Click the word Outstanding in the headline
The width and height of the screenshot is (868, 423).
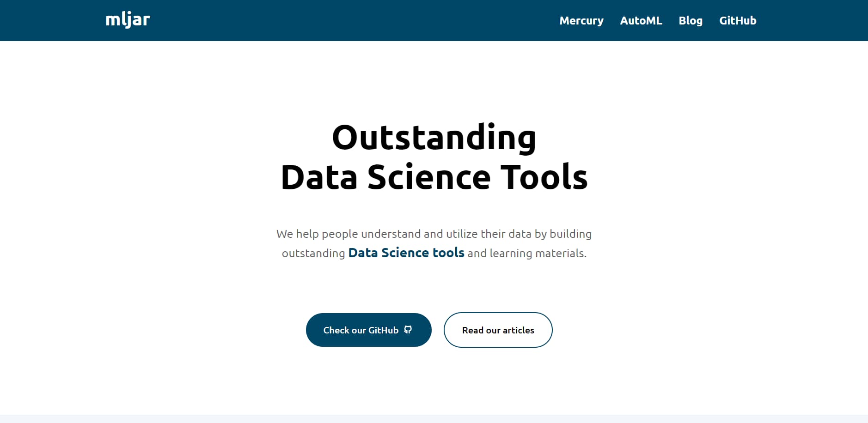[434, 138]
